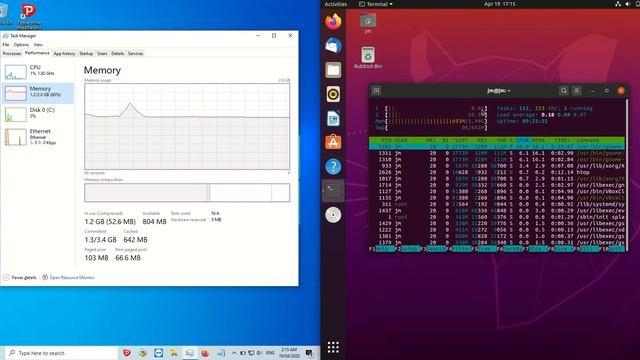
Task: Click the Type here to search box
Action: tap(61, 353)
